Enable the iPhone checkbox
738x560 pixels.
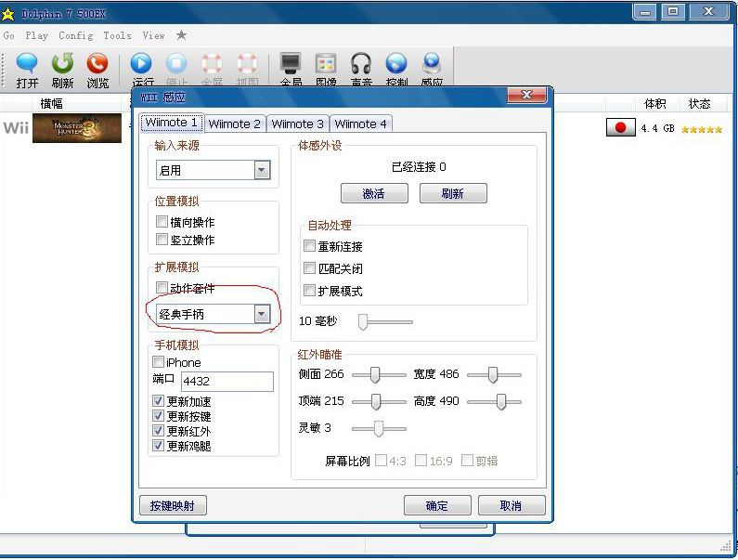[x=158, y=361]
